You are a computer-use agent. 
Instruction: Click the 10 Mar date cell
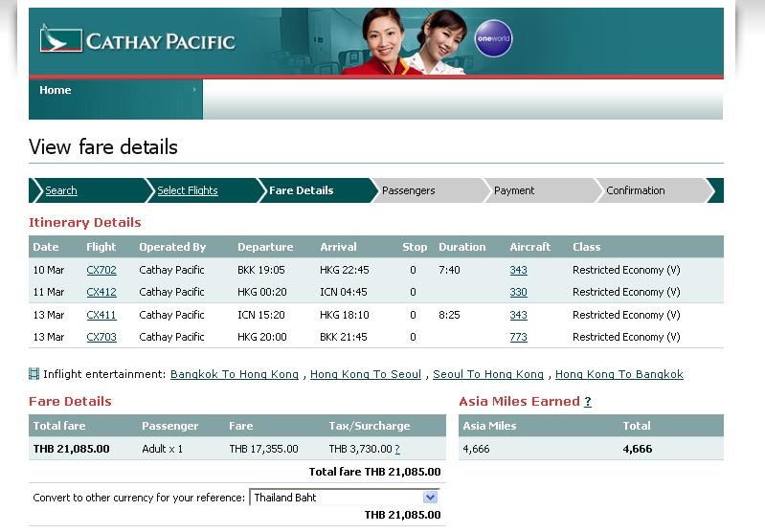[48, 270]
